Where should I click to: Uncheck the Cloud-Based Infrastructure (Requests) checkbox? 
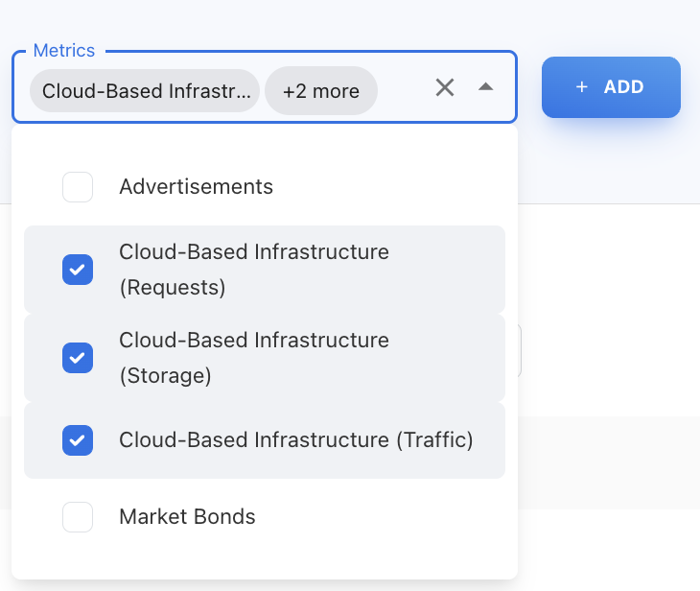click(x=78, y=270)
